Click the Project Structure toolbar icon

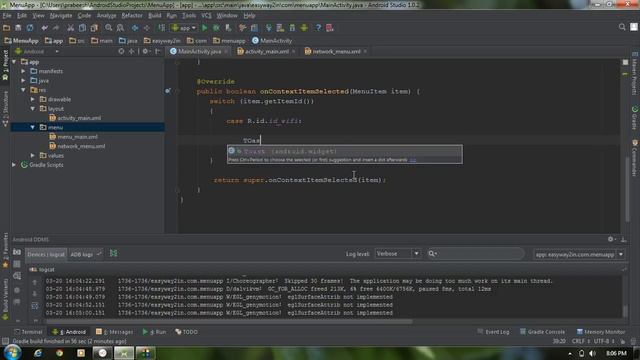pyautogui.click(x=254, y=28)
